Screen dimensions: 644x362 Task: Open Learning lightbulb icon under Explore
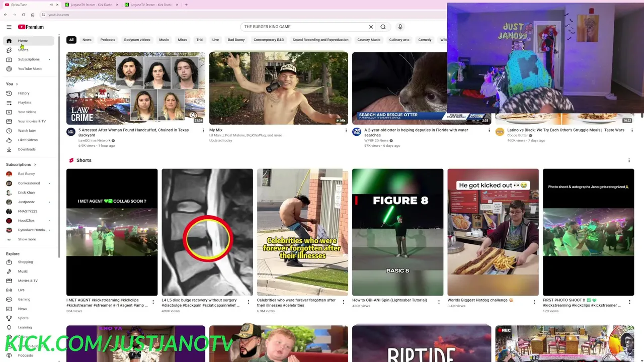click(9, 327)
